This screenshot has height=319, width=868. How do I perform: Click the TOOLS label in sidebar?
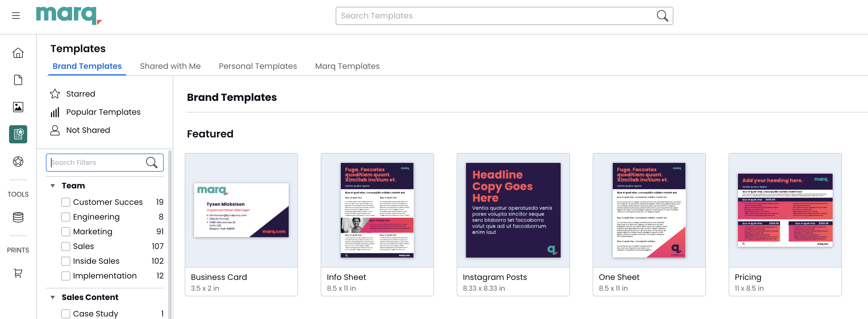(18, 194)
